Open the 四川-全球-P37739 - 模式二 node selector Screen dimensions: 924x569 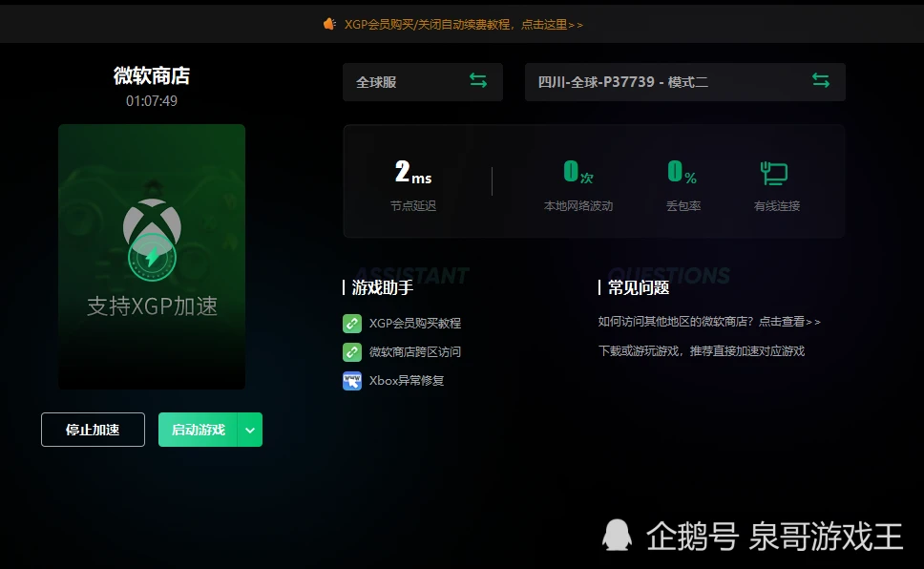[x=684, y=82]
